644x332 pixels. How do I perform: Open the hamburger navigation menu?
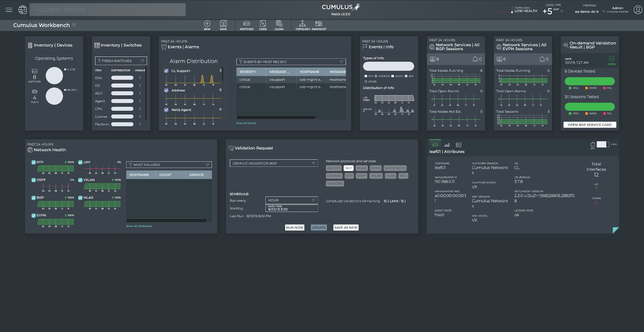click(9, 9)
